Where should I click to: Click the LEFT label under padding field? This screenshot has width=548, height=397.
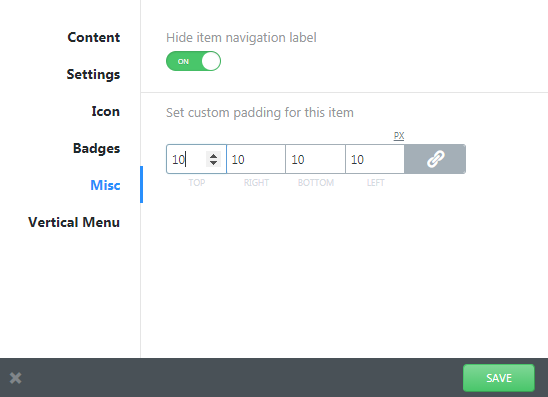pos(376,182)
